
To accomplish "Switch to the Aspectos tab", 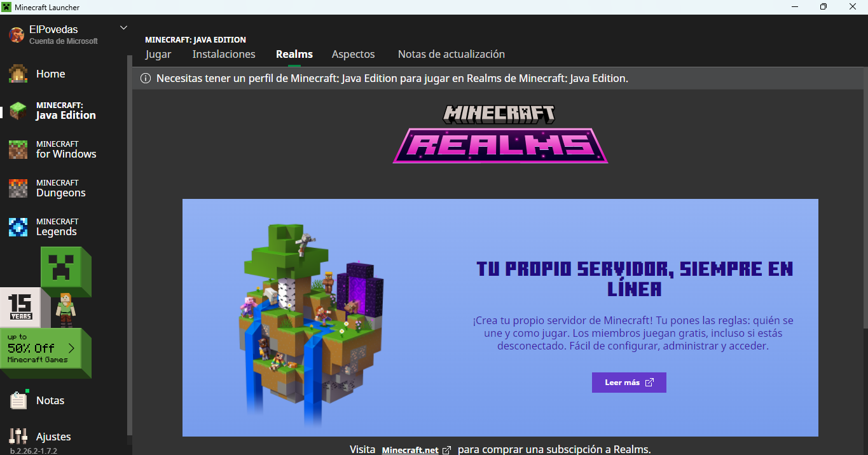I will click(354, 54).
